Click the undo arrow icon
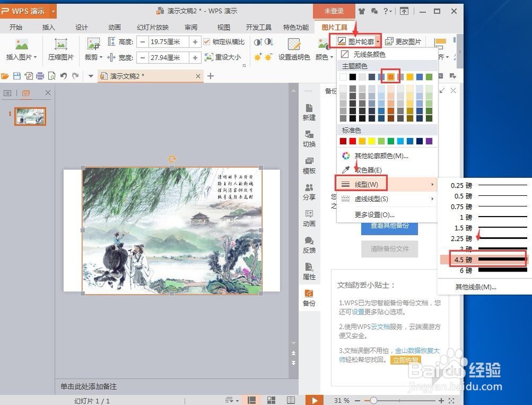The width and height of the screenshot is (532, 405). pos(63,76)
